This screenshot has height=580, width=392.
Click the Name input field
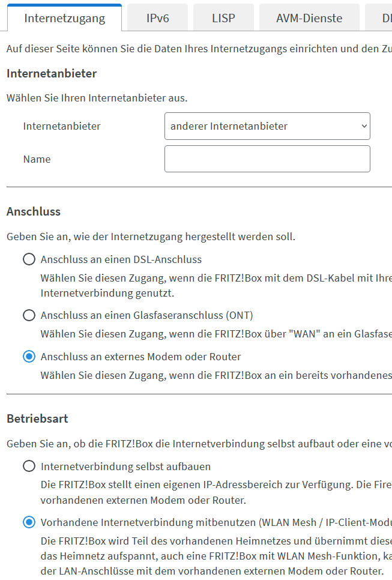point(267,159)
